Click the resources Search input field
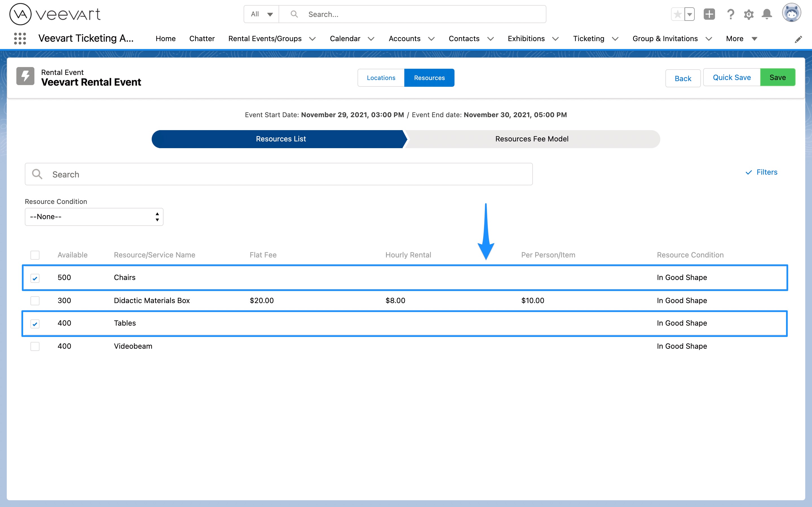This screenshot has width=812, height=507. tap(279, 174)
